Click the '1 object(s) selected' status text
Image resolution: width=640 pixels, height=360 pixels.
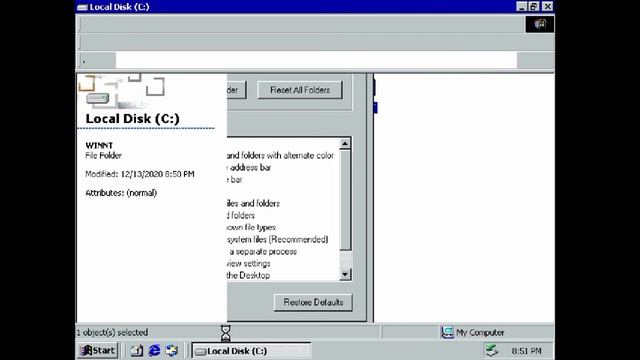[x=112, y=333]
